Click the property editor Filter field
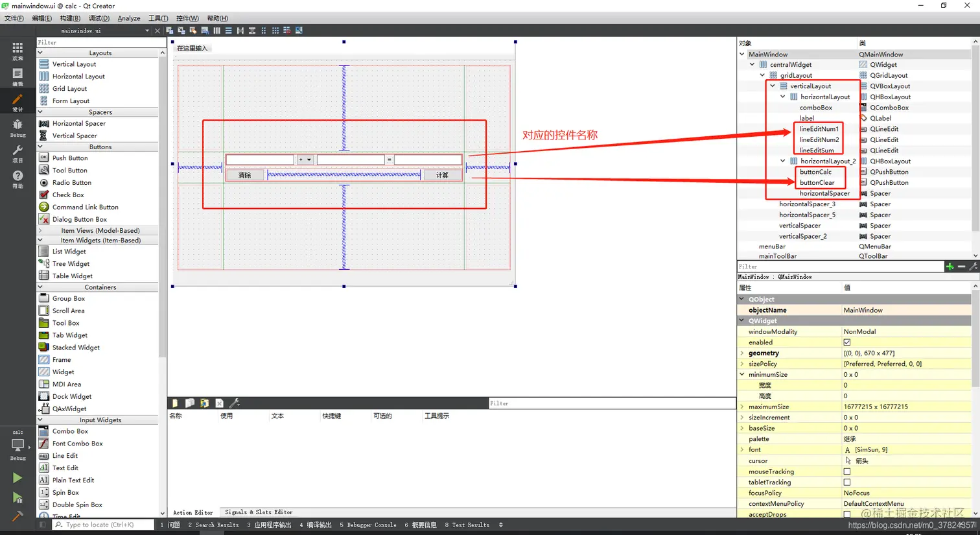Screen dimensions: 980x535 pos(840,267)
